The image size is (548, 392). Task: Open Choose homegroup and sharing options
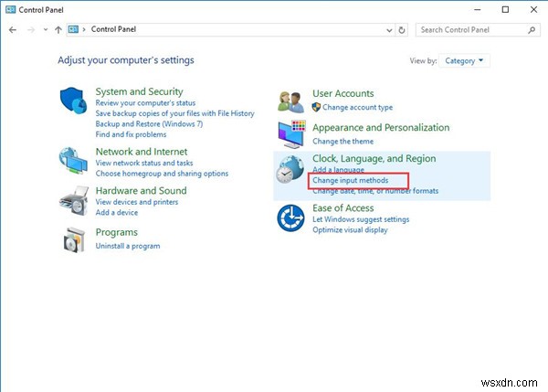[162, 174]
